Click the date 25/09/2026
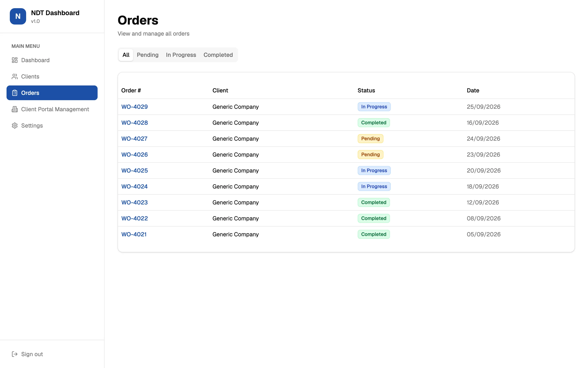Image resolution: width=588 pixels, height=368 pixels. tap(483, 107)
